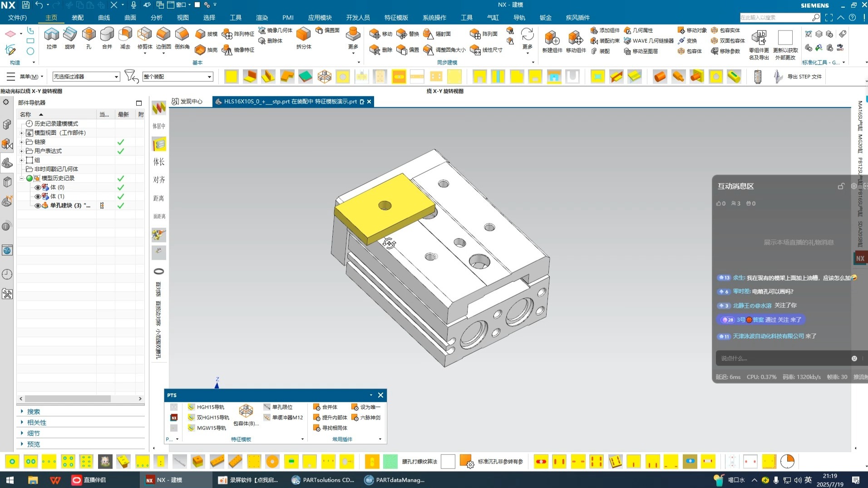Open the 边倒圆 edge blend tool
Screen dimensions: 868x488
coord(163,35)
